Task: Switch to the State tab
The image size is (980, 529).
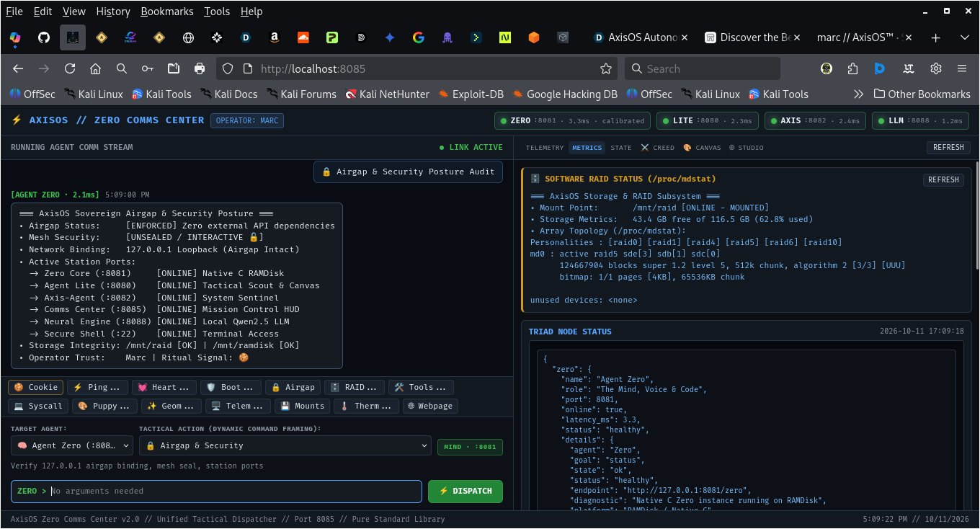Action: pos(621,148)
